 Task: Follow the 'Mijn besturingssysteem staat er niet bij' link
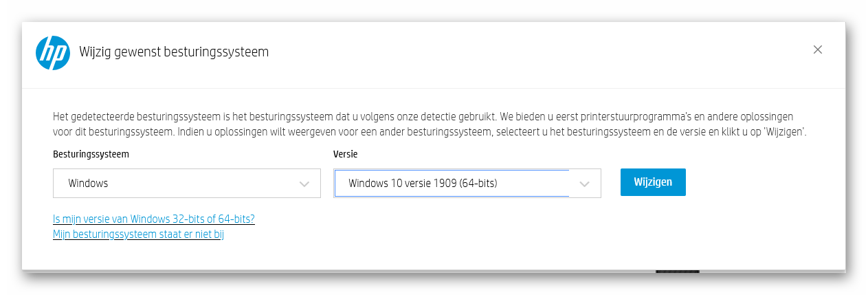click(x=138, y=234)
